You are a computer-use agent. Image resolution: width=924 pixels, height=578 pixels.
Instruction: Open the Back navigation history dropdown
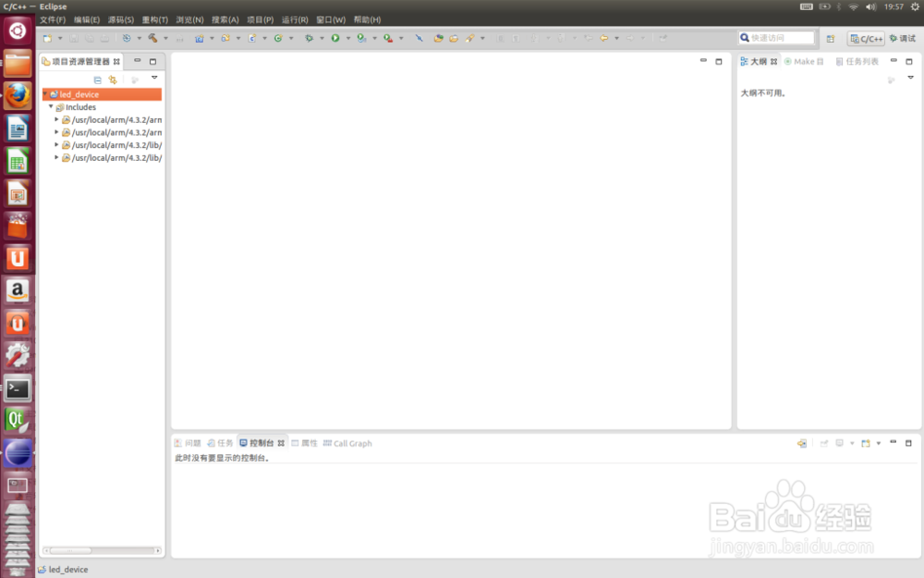point(617,38)
